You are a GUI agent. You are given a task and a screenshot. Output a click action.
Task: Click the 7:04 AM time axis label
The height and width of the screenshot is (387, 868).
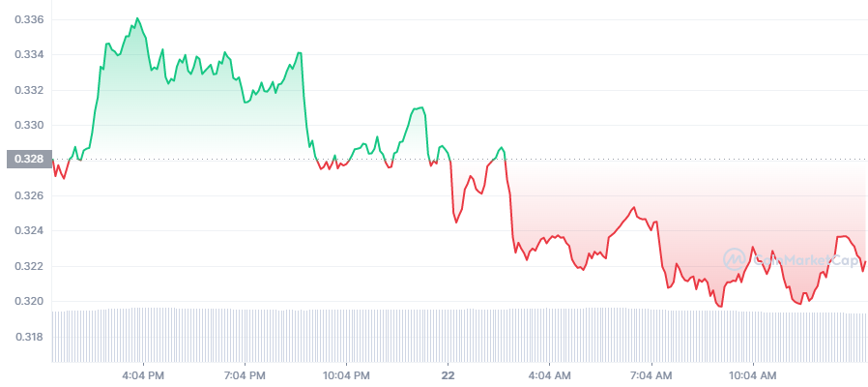650,376
